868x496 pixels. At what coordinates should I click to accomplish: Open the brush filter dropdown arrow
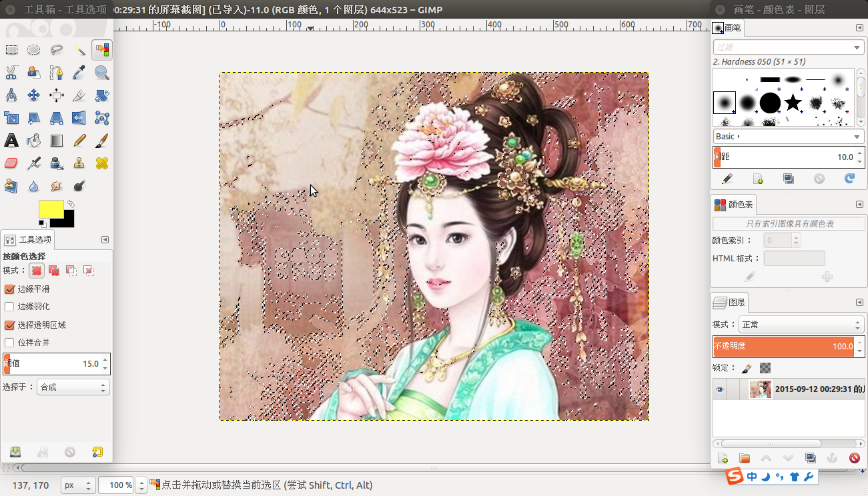tap(857, 47)
